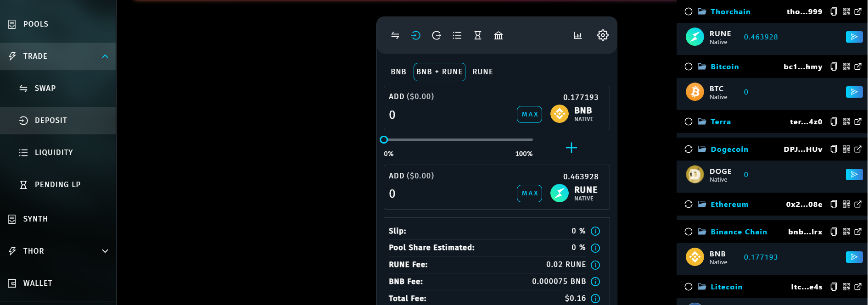Viewport: 868px width, 305px height.
Task: Show QR code for Binance Chain address
Action: pos(846,232)
